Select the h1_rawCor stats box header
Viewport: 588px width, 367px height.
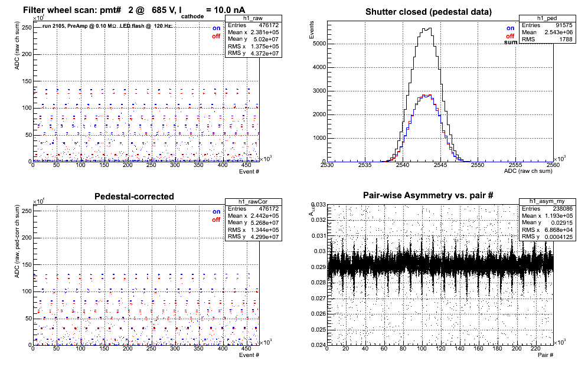tap(253, 202)
